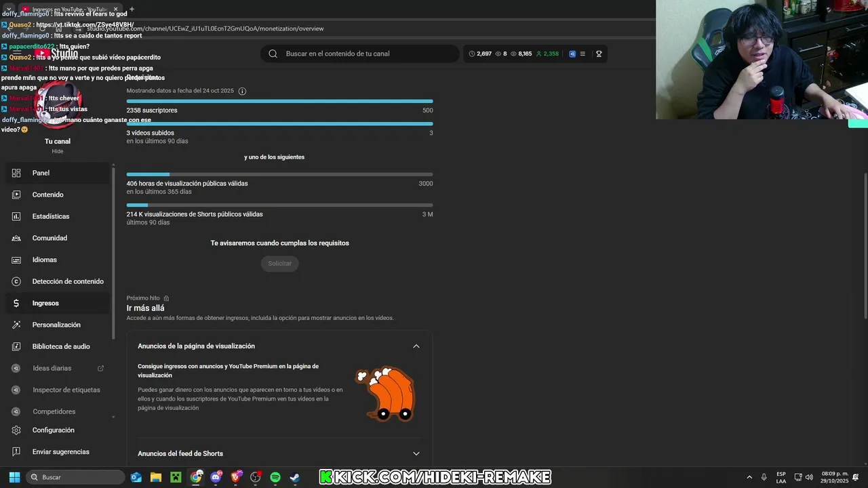Screen dimensions: 868x488
Task: Open Outlook from the taskbar
Action: pos(136,477)
